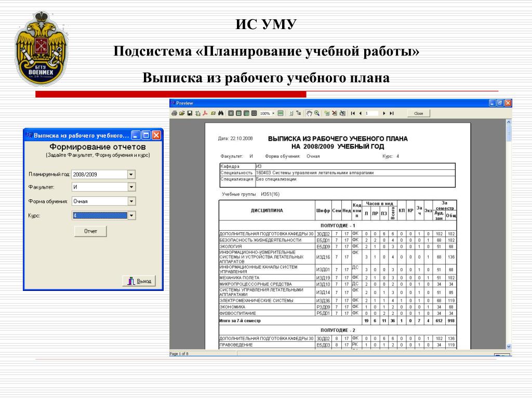The image size is (532, 399).
Task: Click the highlighted Курс field with value 4
Action: tap(99, 216)
